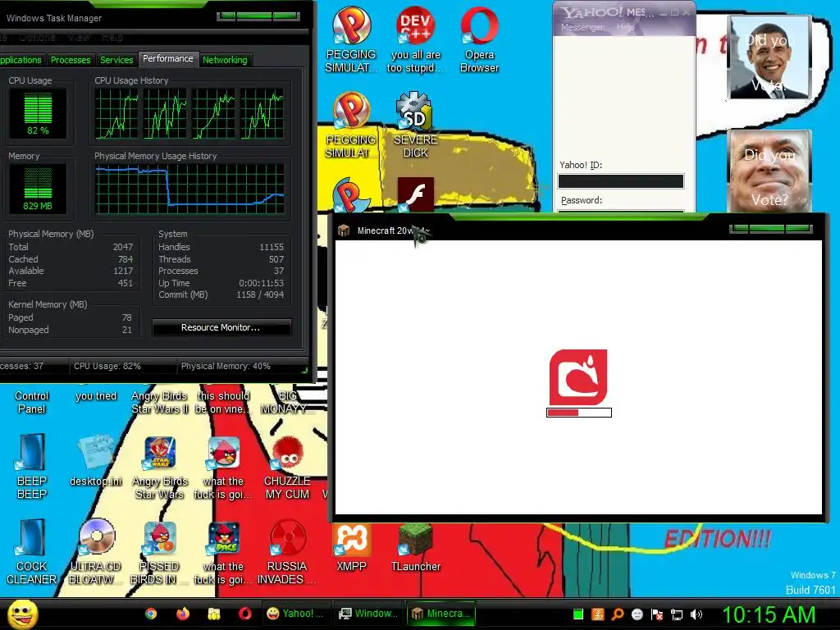
Task: Switch to the Minecra... taskbar button
Action: tap(441, 614)
